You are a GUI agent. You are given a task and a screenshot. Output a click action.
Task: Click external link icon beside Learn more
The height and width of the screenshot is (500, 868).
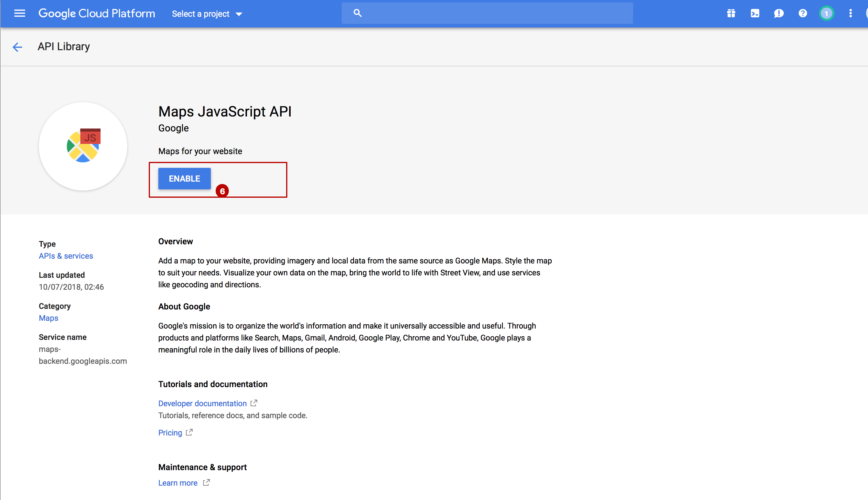click(206, 482)
